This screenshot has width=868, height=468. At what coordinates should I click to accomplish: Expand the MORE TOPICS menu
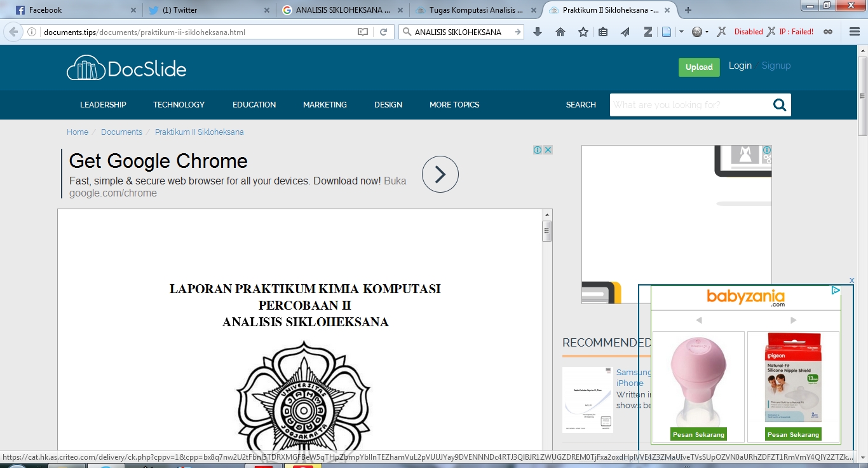(x=454, y=105)
